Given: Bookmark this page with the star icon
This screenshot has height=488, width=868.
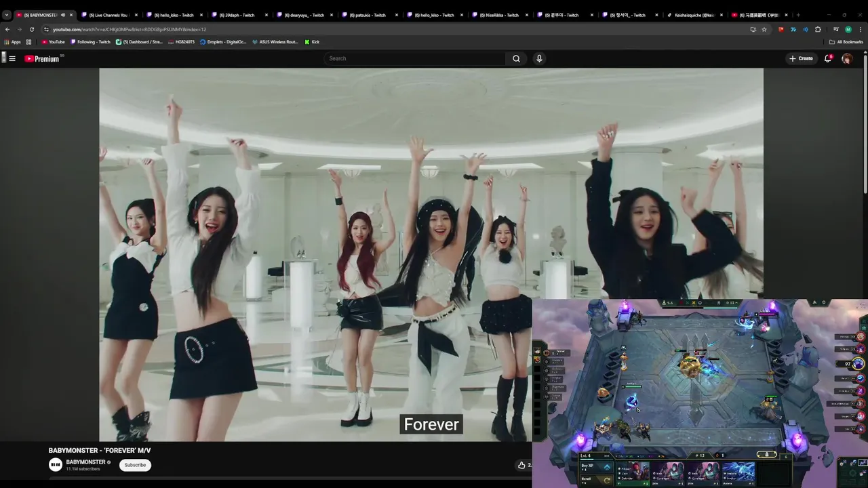Looking at the screenshot, I should pos(764,29).
